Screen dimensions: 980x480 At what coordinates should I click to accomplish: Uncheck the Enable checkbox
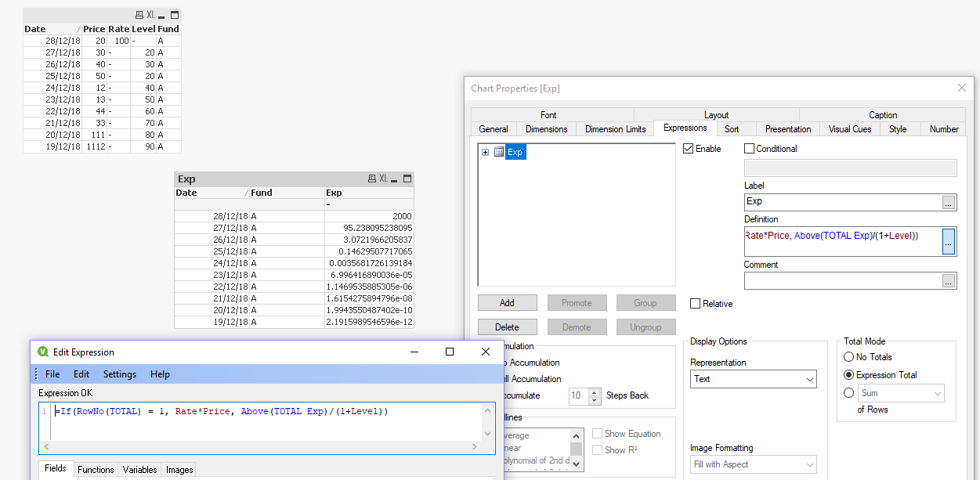pos(689,149)
